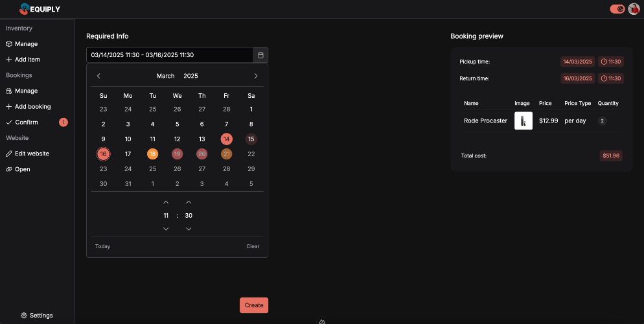Open the March month selector
The height and width of the screenshot is (324, 644).
click(165, 76)
